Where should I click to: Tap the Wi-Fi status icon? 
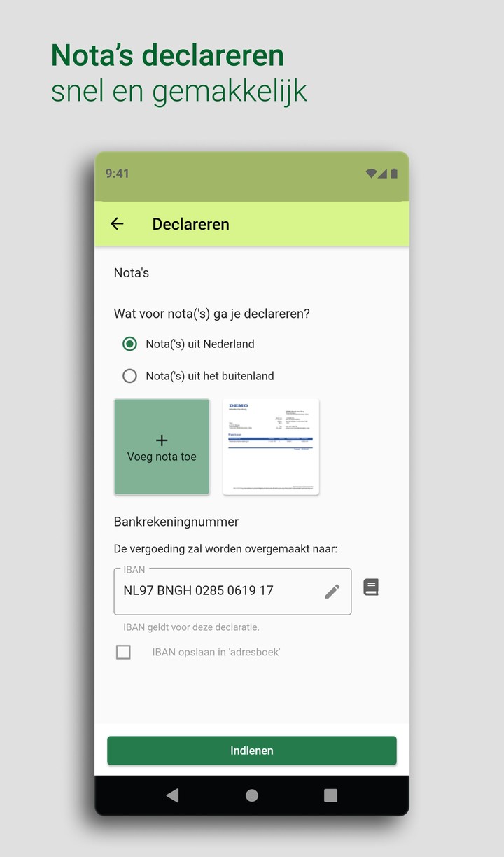coord(371,174)
